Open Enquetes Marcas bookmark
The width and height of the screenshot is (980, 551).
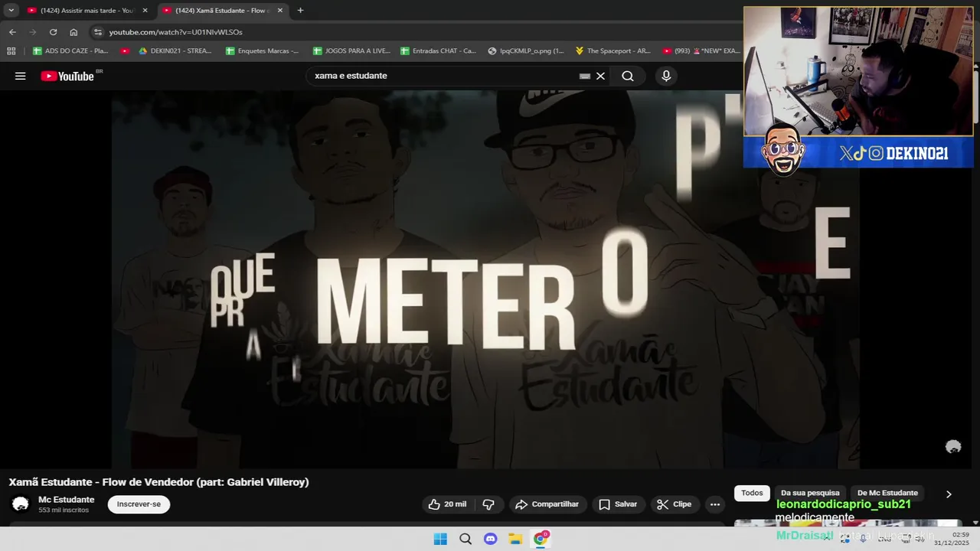[262, 51]
